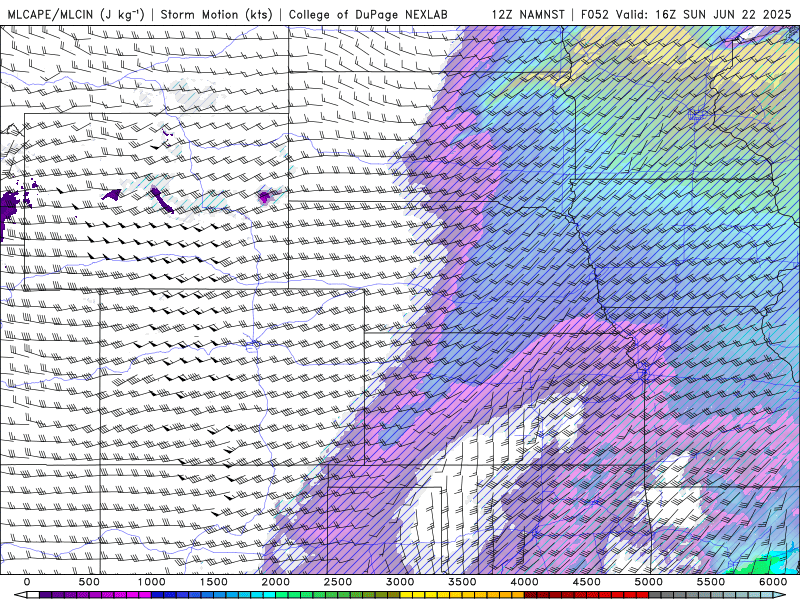Click the MLCAPE/MLCIN (J kg⁻¹) title text
The image size is (800, 600).
[76, 14]
